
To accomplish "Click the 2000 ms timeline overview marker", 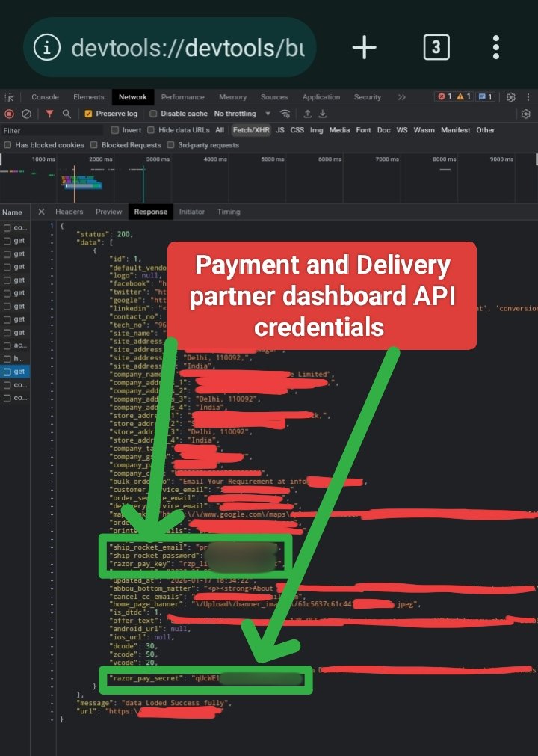I will click(x=100, y=159).
